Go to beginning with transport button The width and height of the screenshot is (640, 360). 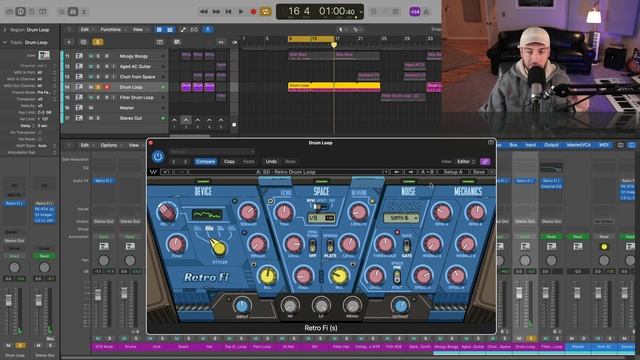click(229, 12)
